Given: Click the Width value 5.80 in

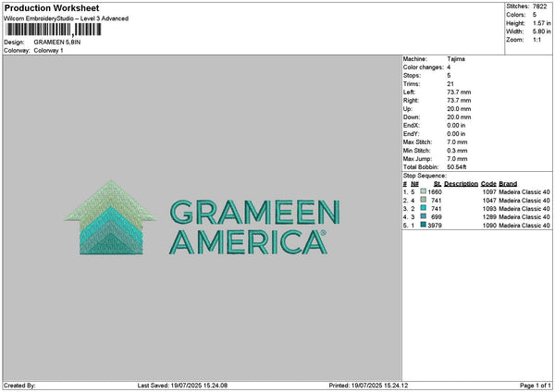Looking at the screenshot, I should [541, 31].
